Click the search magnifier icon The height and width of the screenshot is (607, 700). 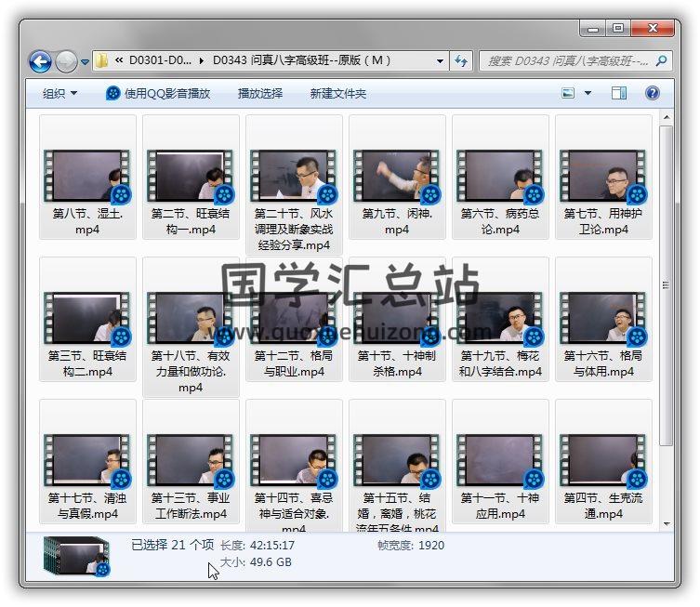tap(662, 61)
